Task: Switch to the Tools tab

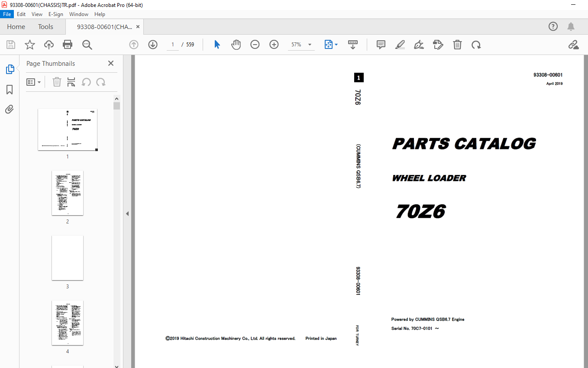Action: [45, 26]
